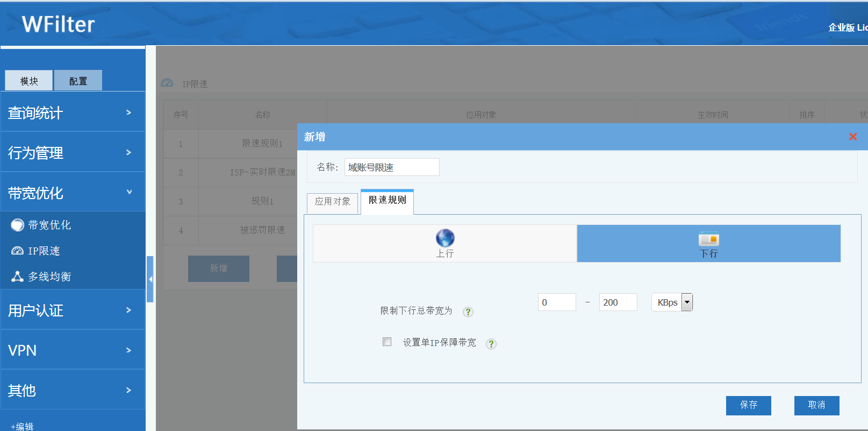Click the globe icon for 上行 upload
Screen dimensions: 868x431
444,238
